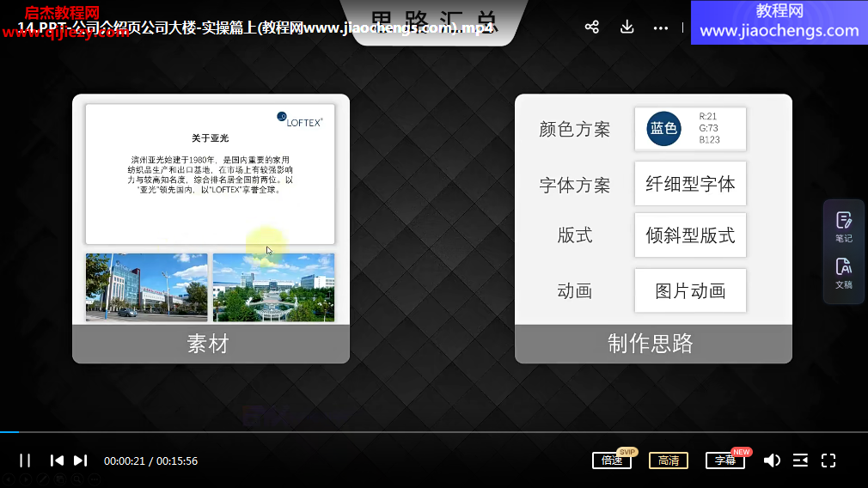The image size is (868, 488).
Task: Click the 思路汇总 title tab at top
Action: pos(434,22)
